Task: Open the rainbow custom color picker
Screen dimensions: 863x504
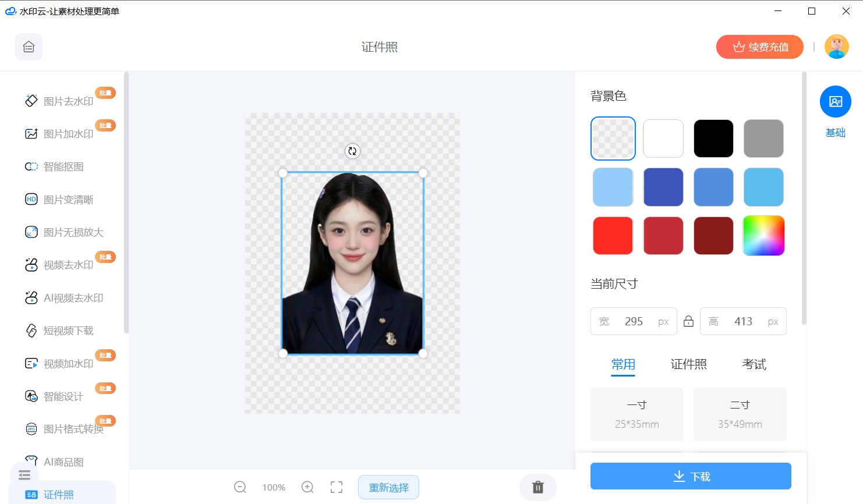Action: coord(763,236)
